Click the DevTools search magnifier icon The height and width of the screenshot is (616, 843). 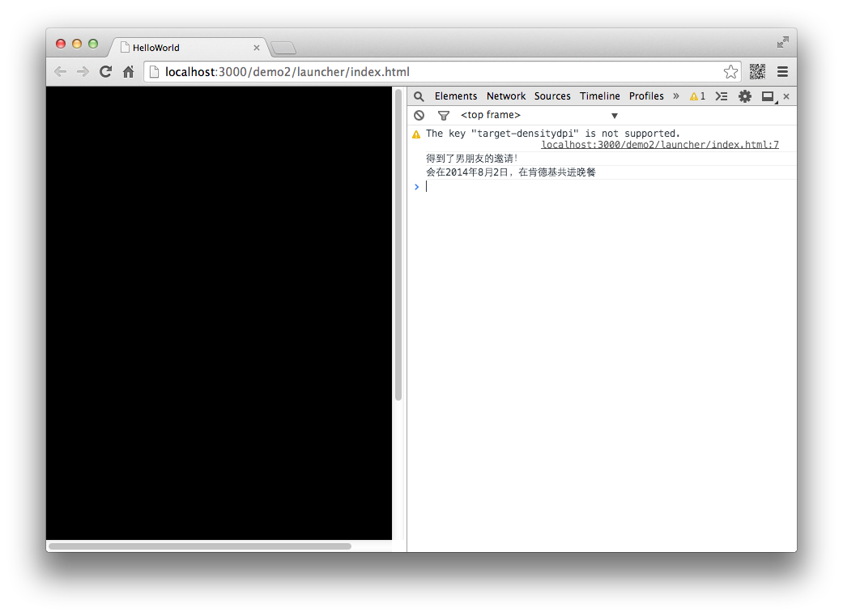[419, 96]
